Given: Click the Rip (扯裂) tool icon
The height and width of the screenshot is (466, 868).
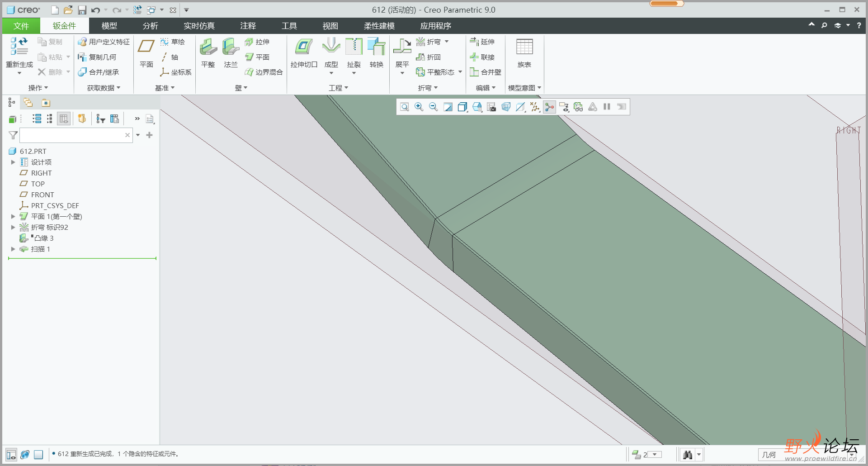Looking at the screenshot, I should pyautogui.click(x=354, y=47).
